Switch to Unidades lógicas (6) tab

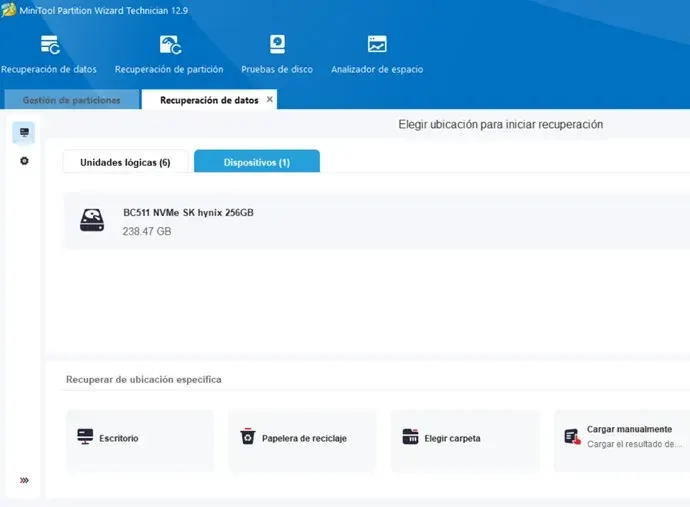(x=125, y=162)
